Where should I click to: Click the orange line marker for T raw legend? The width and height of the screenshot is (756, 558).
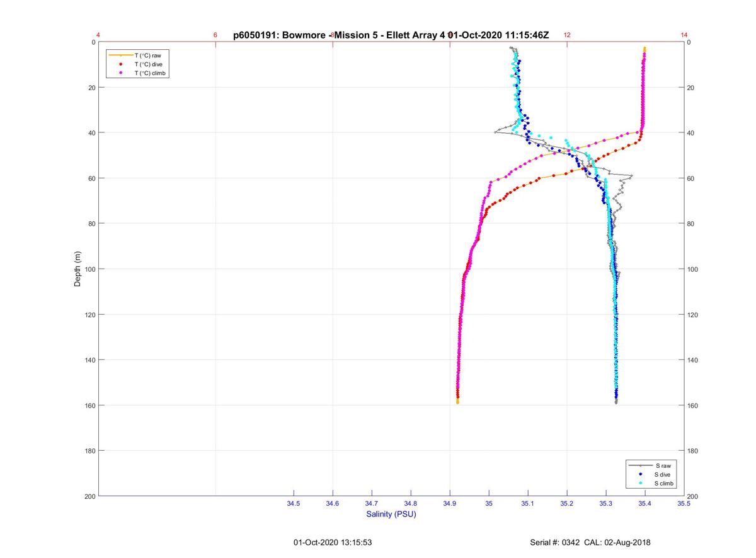120,55
